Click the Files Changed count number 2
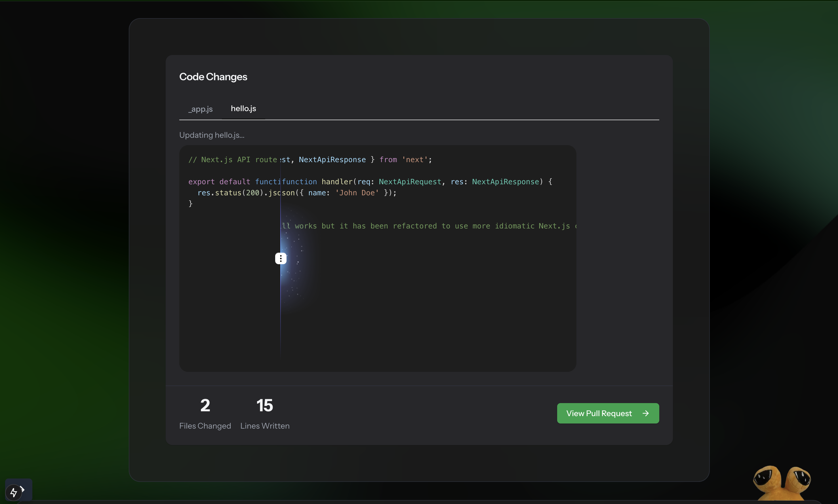 coord(205,405)
